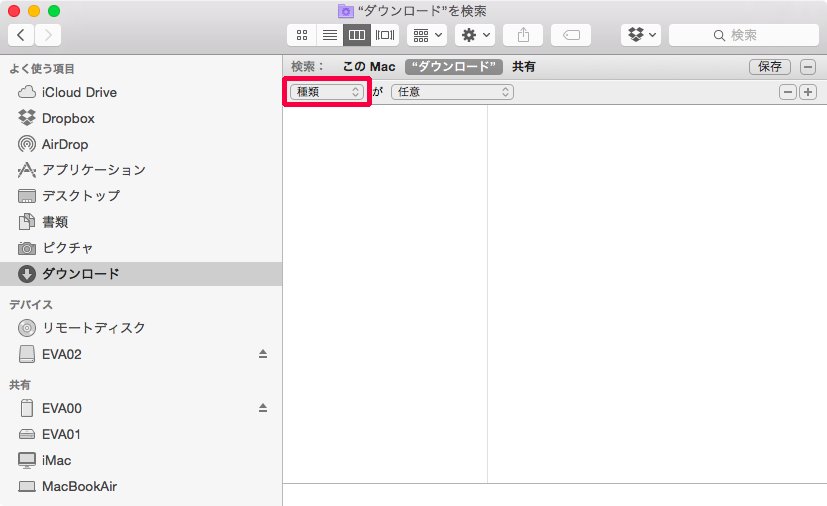
Task: Eject the EVA00 shared device
Action: coord(263,408)
